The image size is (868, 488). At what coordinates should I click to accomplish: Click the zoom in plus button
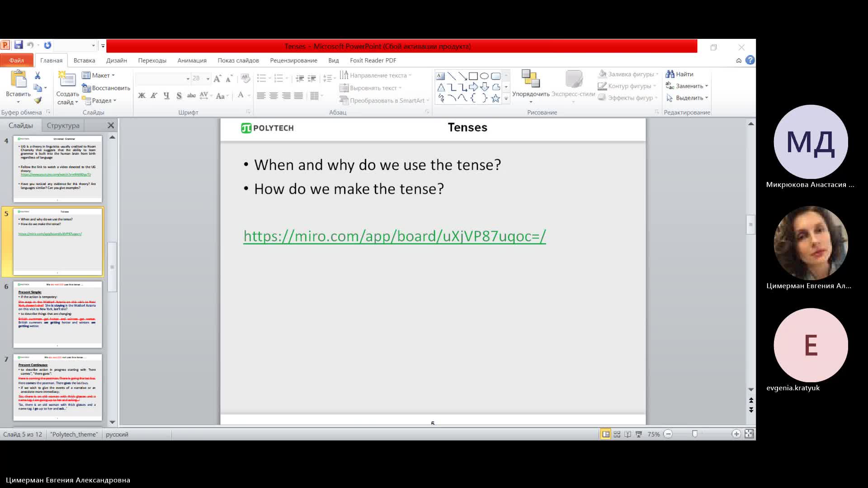736,434
